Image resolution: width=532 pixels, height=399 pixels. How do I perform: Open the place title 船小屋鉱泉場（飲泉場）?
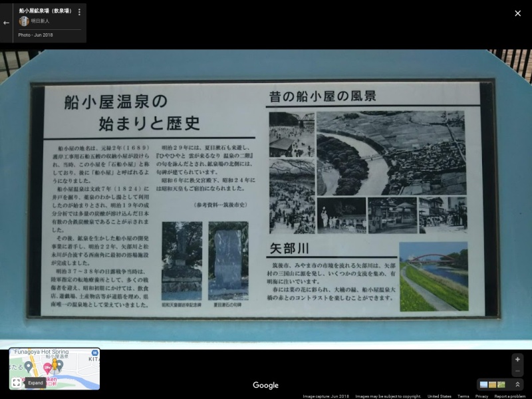[x=45, y=11]
